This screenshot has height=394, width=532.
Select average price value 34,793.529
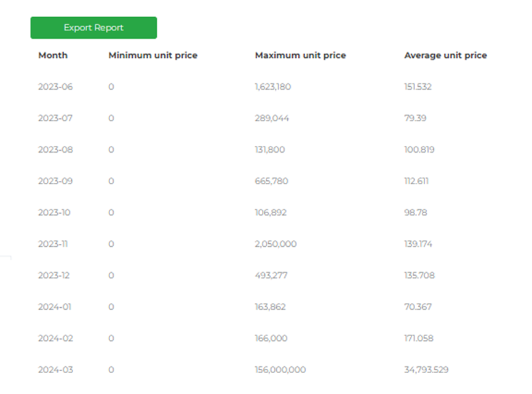pyautogui.click(x=426, y=369)
